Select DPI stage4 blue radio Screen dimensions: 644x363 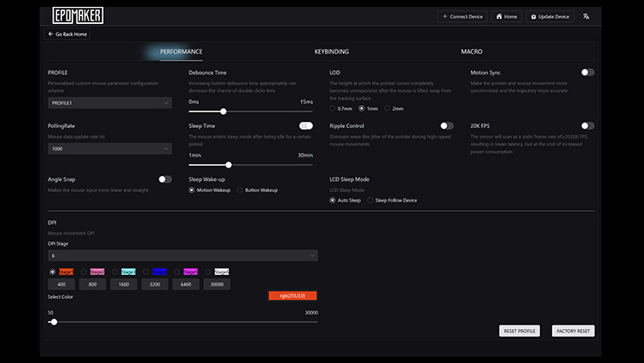(x=146, y=272)
